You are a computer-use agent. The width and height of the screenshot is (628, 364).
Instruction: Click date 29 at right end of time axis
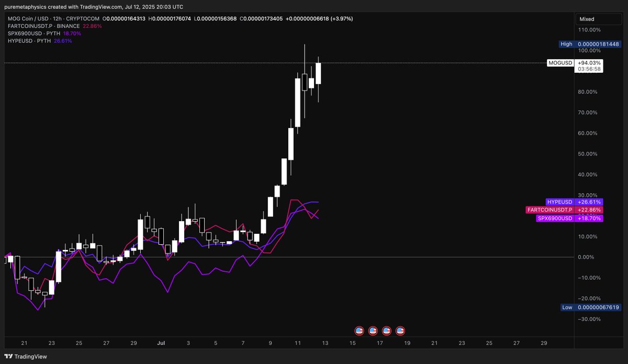[543, 343]
